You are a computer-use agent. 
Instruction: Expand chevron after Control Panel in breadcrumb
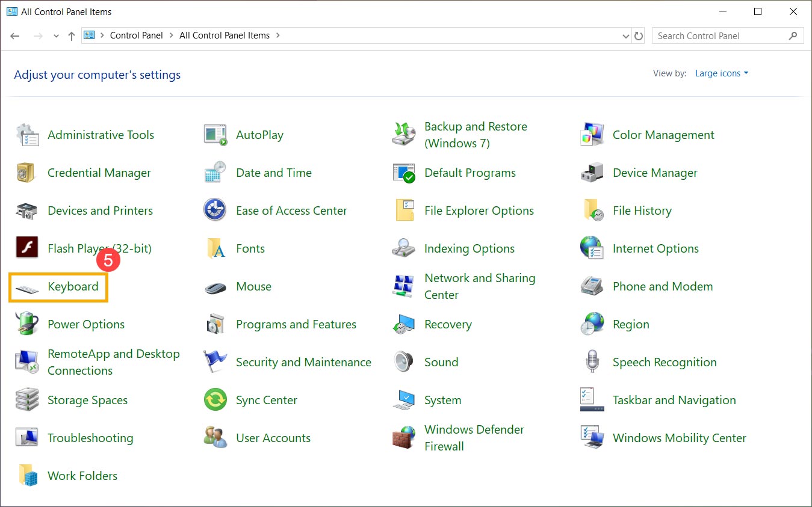tap(171, 35)
